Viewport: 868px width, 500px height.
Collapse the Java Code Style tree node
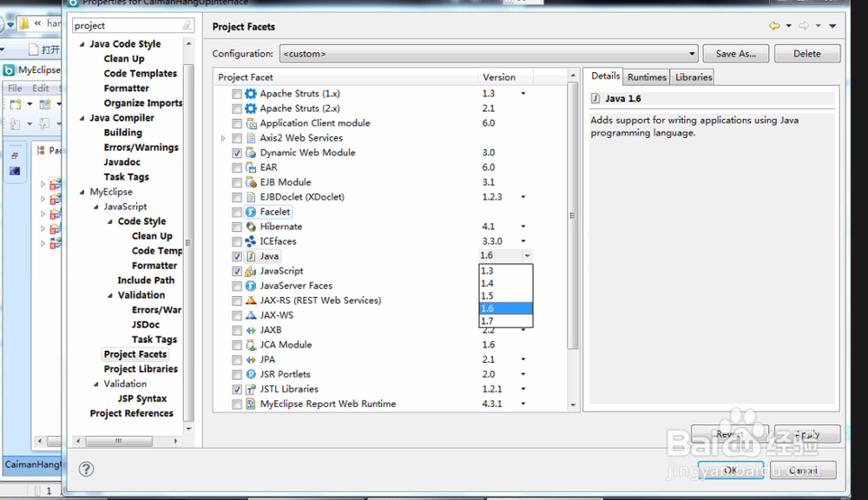pyautogui.click(x=82, y=43)
